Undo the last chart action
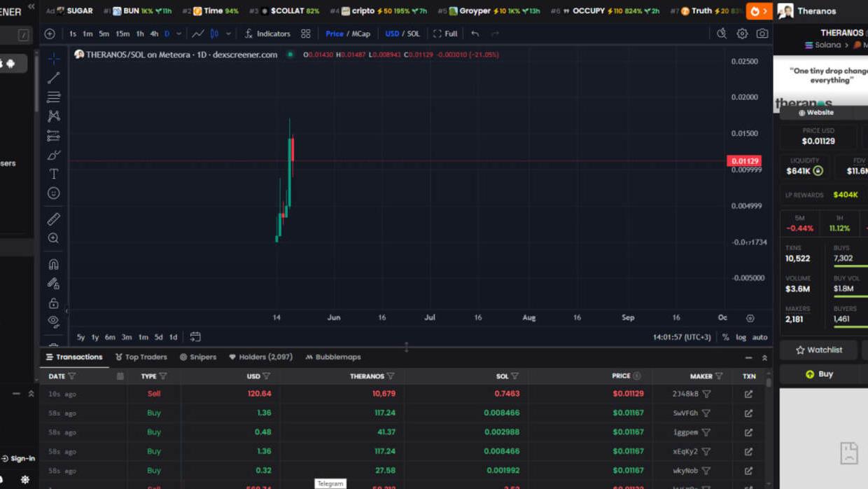This screenshot has width=868, height=489. point(475,34)
